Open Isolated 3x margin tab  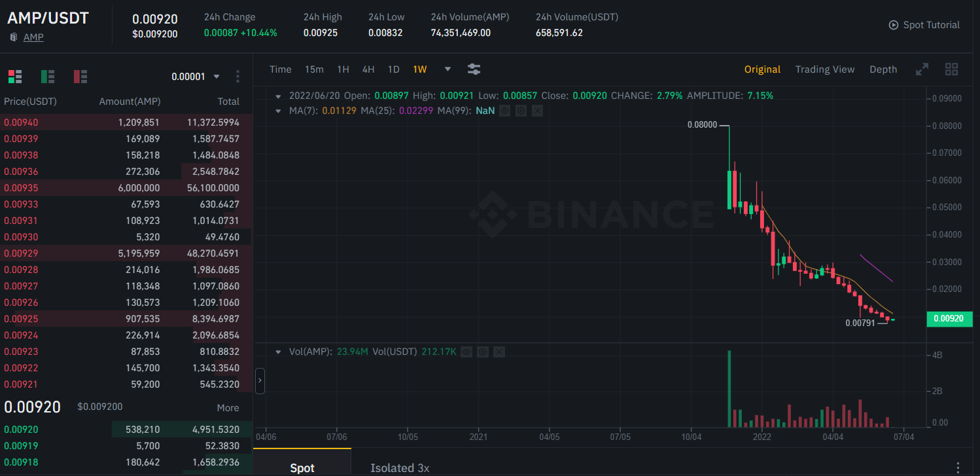click(400, 467)
